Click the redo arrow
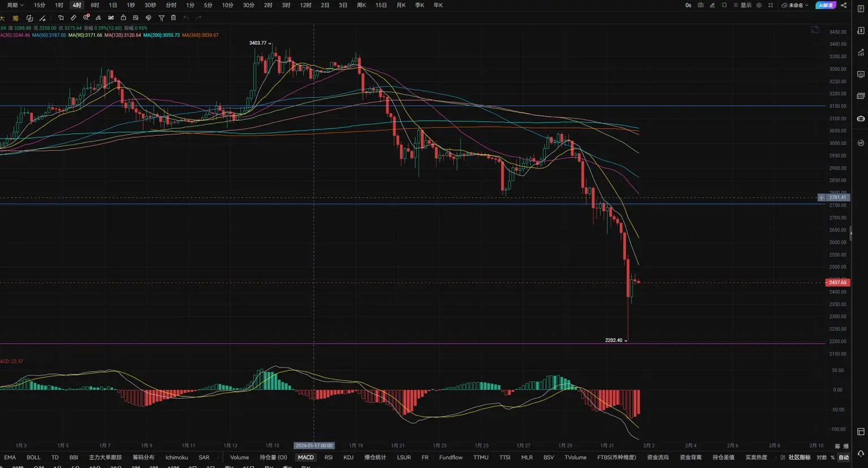The height and width of the screenshot is (468, 868). coord(198,18)
